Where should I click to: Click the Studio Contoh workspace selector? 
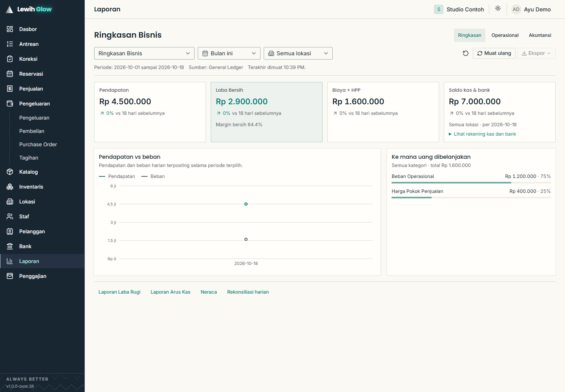click(x=459, y=9)
